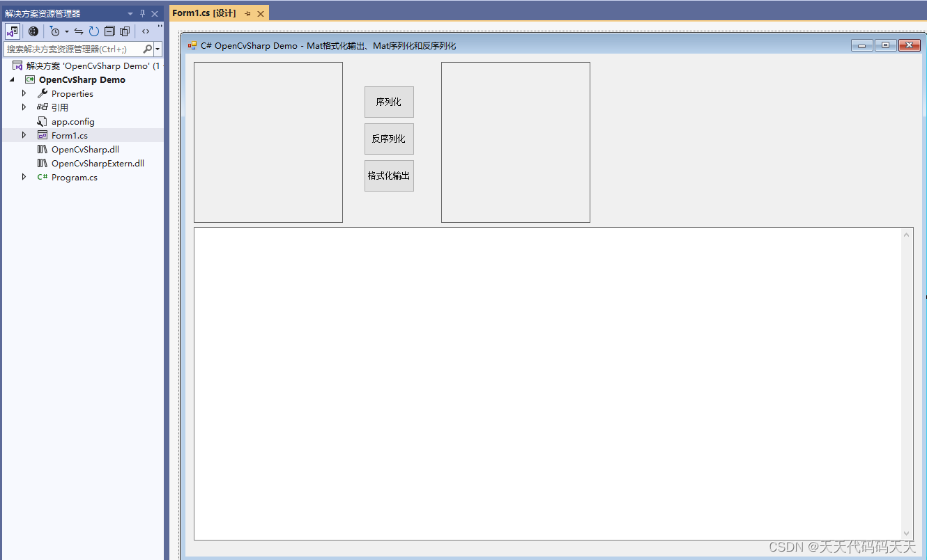Pin the Form1.cs [设计] document tab
The height and width of the screenshot is (560, 927).
click(x=247, y=14)
